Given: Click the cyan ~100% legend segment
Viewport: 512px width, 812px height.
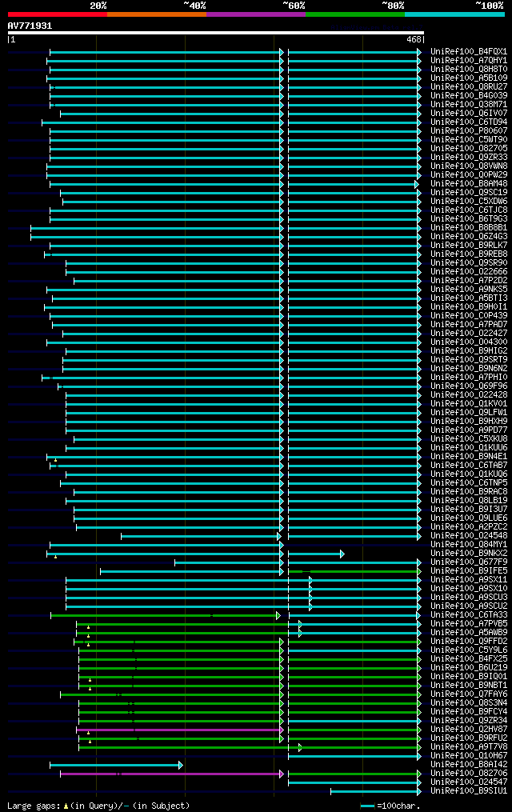Looking at the screenshot, I should point(454,14).
